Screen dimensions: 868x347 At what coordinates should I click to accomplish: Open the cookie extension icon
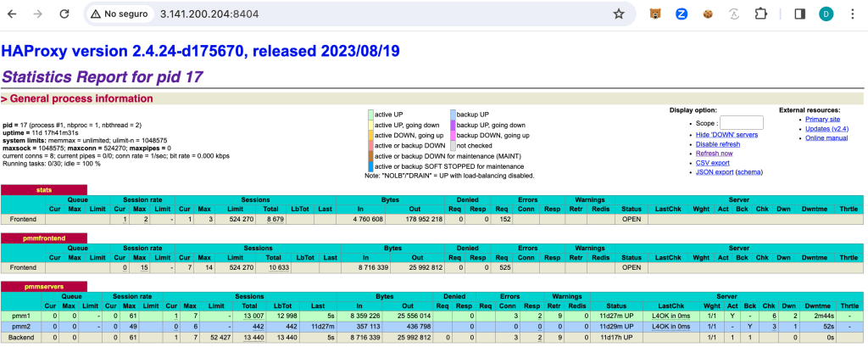708,14
